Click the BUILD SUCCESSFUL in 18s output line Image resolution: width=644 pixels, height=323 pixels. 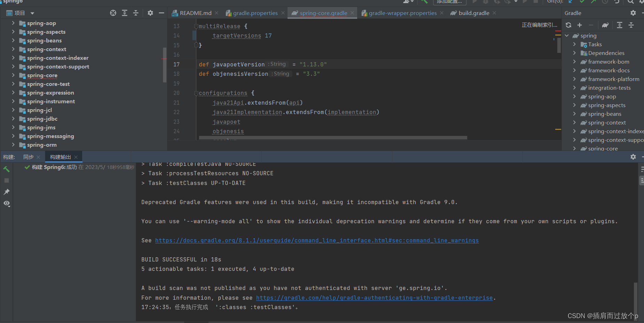(181, 259)
